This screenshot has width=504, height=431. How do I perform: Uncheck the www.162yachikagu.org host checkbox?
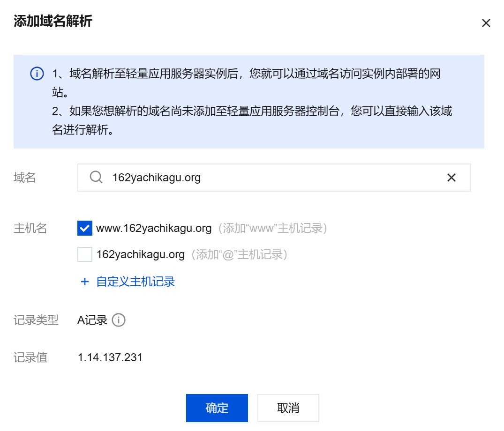pos(85,228)
